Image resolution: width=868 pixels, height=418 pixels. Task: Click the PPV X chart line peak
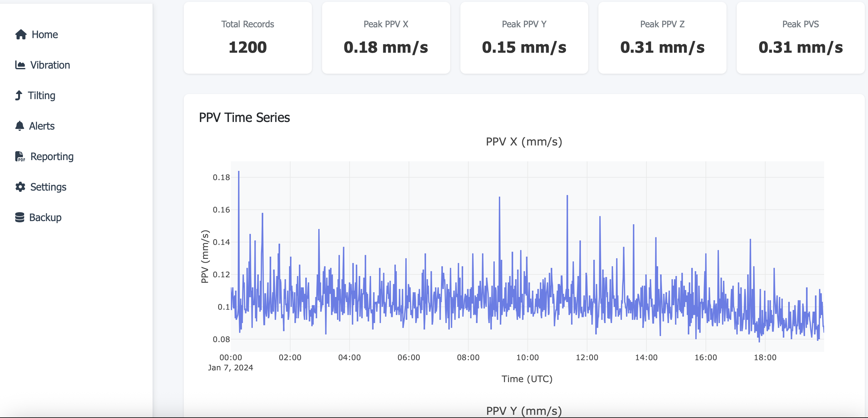238,172
